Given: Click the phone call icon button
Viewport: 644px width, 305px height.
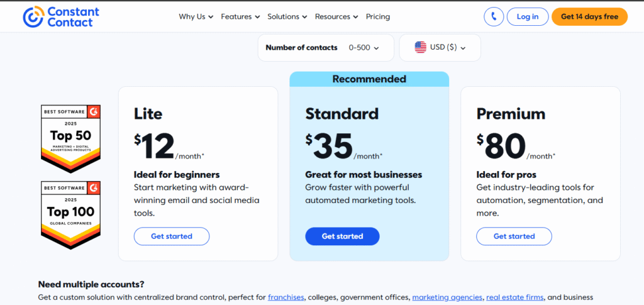Looking at the screenshot, I should point(494,17).
